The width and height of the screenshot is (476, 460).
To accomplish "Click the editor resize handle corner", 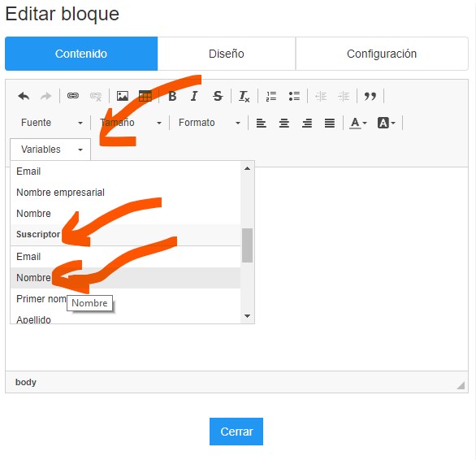I will 461,385.
